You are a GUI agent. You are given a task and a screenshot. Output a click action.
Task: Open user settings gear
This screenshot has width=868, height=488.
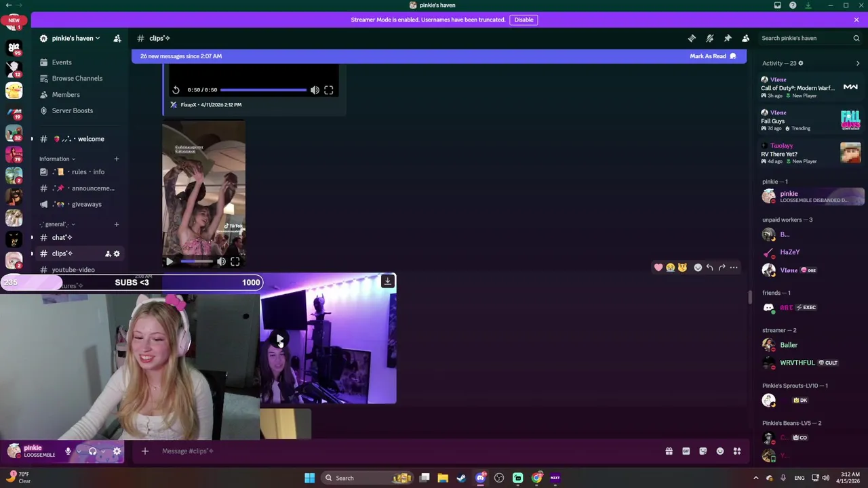tap(117, 451)
